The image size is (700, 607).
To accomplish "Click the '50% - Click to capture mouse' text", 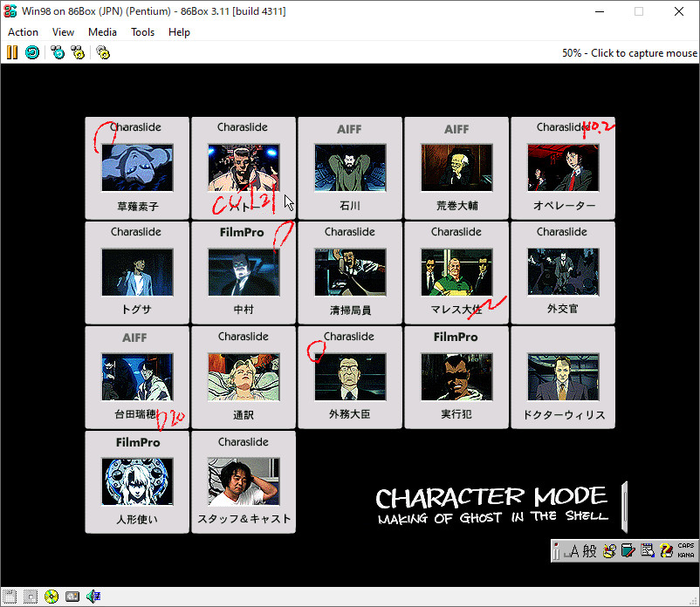I will tap(629, 53).
